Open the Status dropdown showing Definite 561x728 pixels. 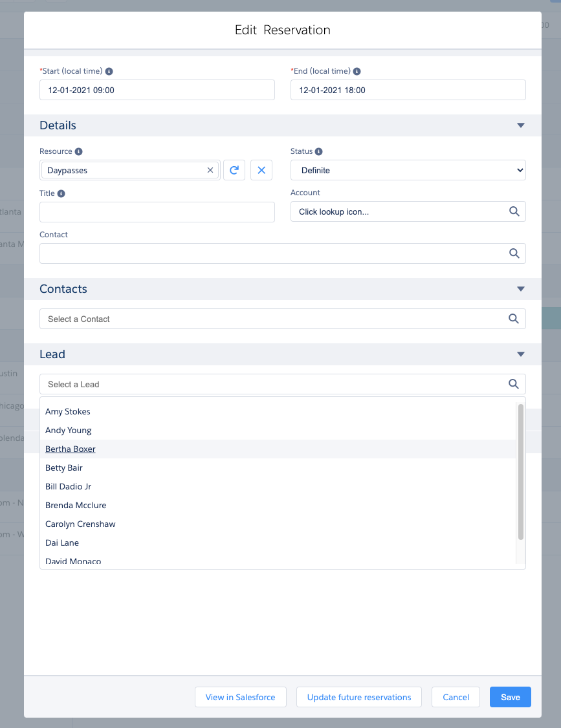(408, 170)
